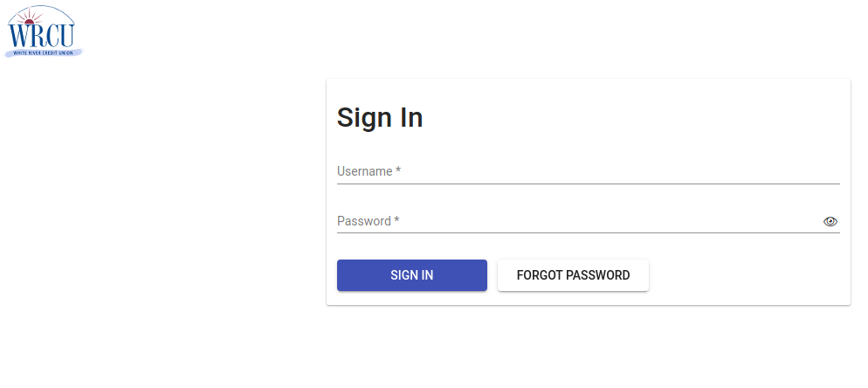Click the large WRCU letters in logo
868x388 pixels.
tap(41, 34)
